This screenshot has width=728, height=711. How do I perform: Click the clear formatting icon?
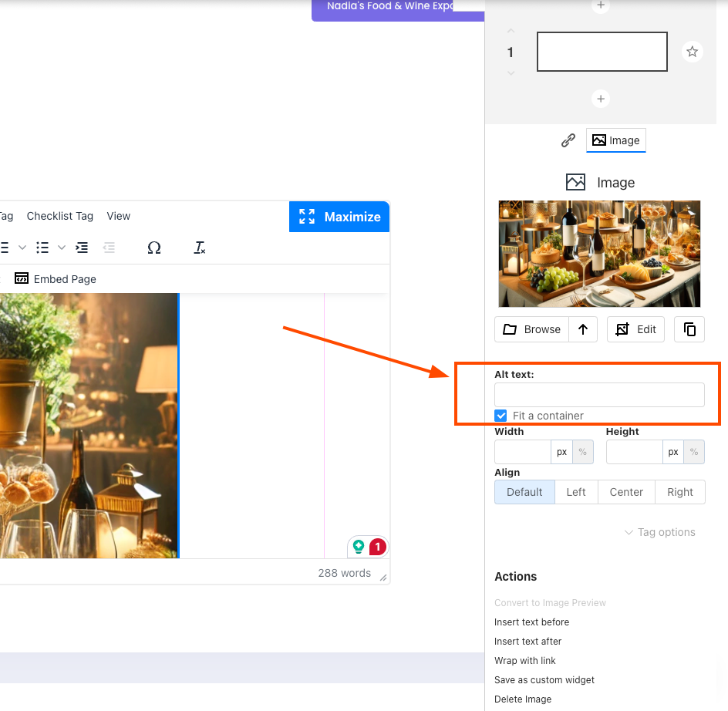click(x=200, y=248)
